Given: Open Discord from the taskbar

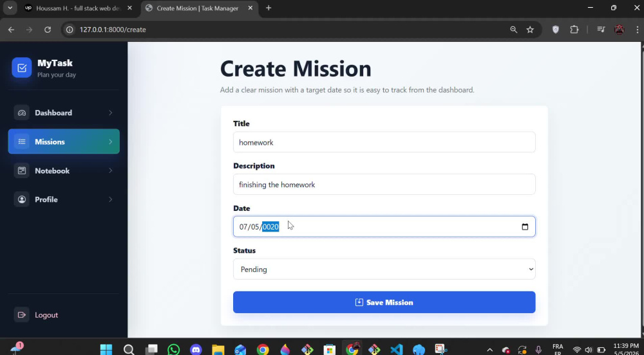Looking at the screenshot, I should click(196, 349).
